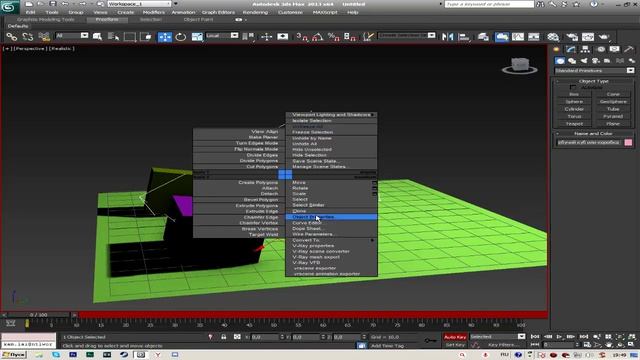Viewport: 640px width, 360px height.
Task: Click the Teapot primitive button
Action: [x=574, y=124]
